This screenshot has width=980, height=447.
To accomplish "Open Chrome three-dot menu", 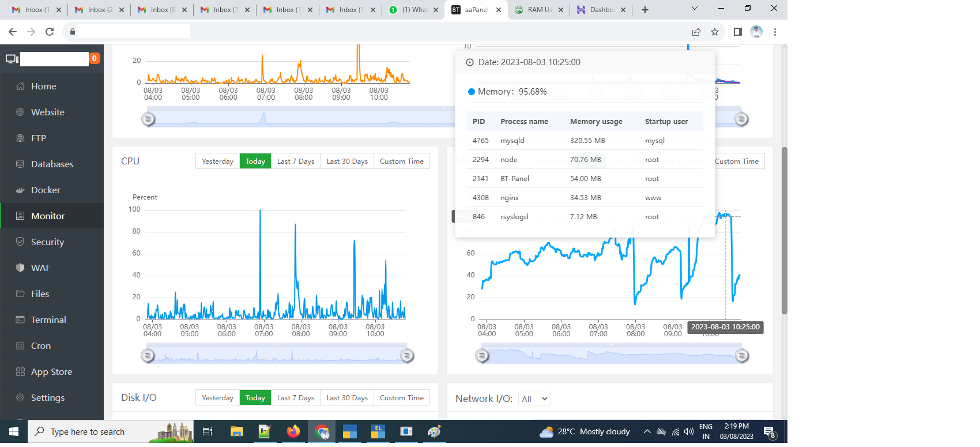I will pyautogui.click(x=775, y=32).
